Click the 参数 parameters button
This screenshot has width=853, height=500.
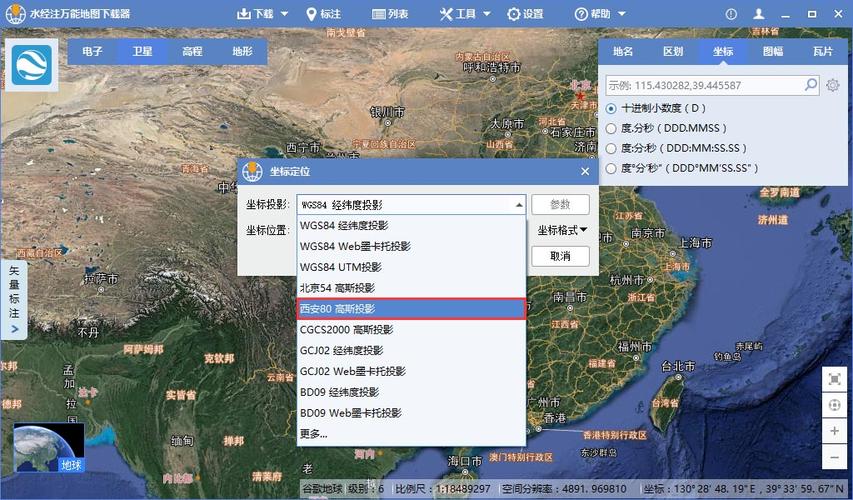coord(560,205)
